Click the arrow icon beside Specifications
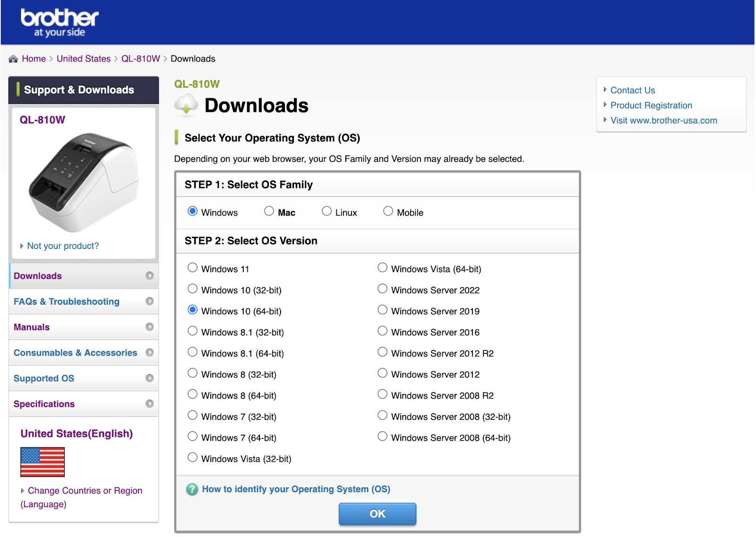Viewport: 756px width, 537px height. (x=150, y=403)
